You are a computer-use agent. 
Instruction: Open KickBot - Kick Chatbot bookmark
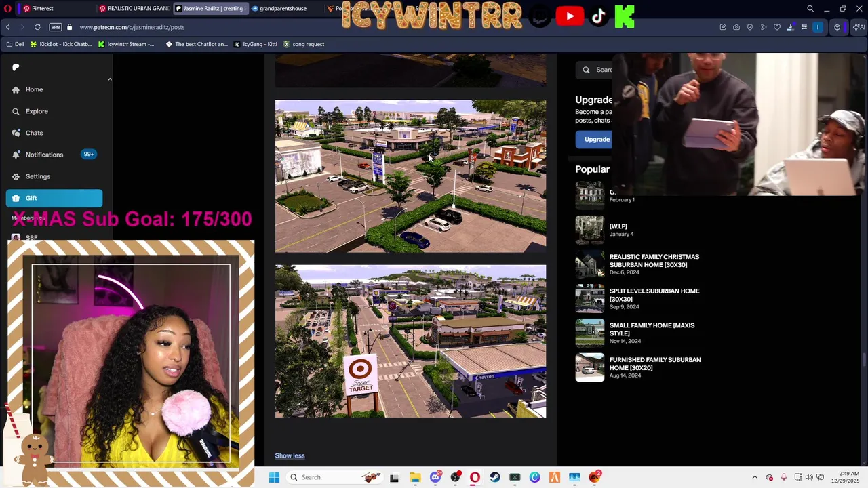click(x=60, y=44)
